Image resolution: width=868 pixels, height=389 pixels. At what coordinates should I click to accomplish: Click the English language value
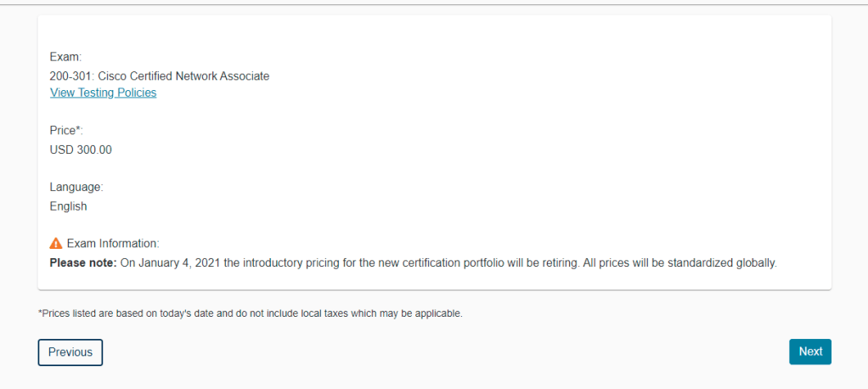[x=68, y=206]
